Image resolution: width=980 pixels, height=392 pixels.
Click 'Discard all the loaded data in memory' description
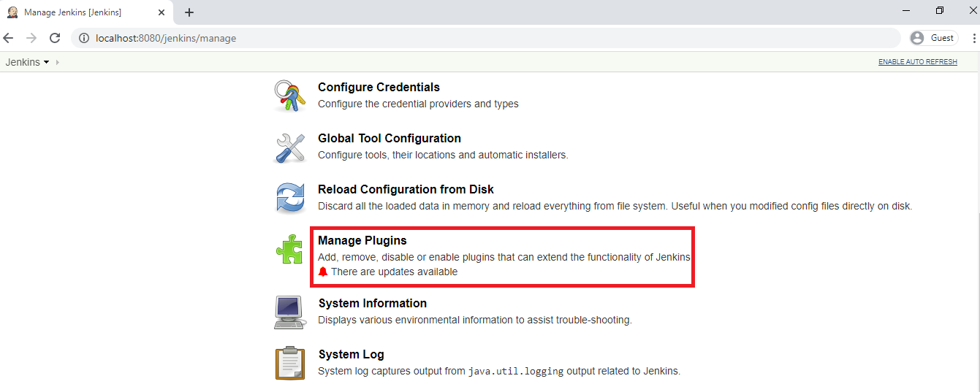[615, 206]
